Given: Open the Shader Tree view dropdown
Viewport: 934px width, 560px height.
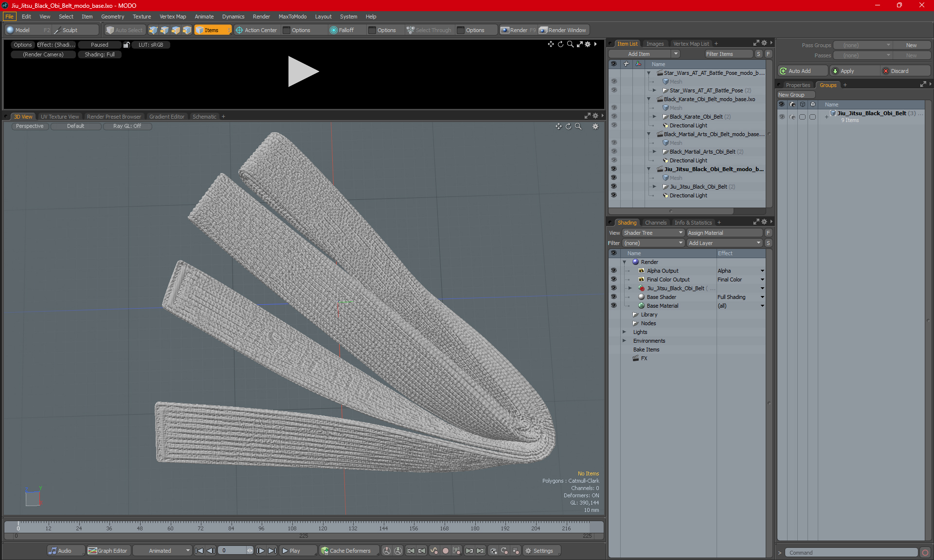Looking at the screenshot, I should [x=653, y=233].
